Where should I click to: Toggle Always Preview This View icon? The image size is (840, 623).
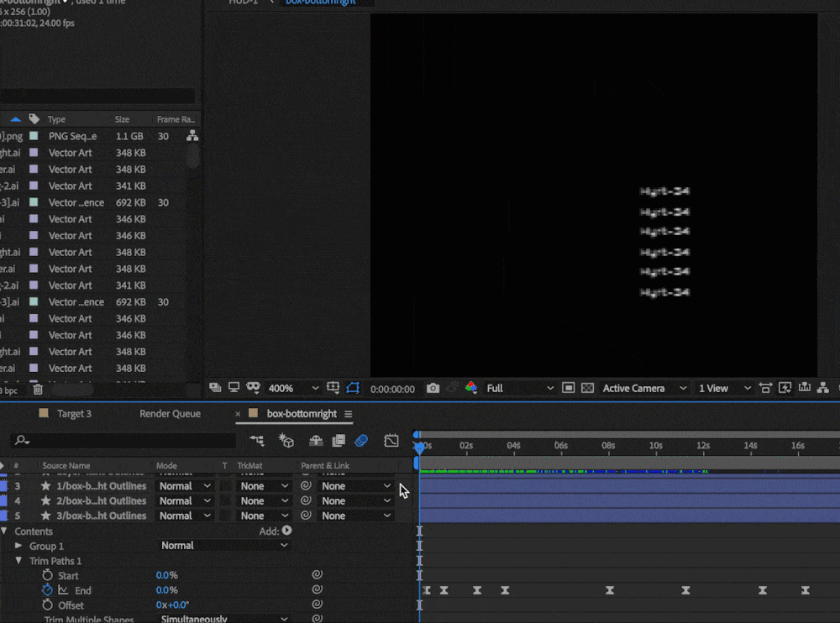click(215, 387)
